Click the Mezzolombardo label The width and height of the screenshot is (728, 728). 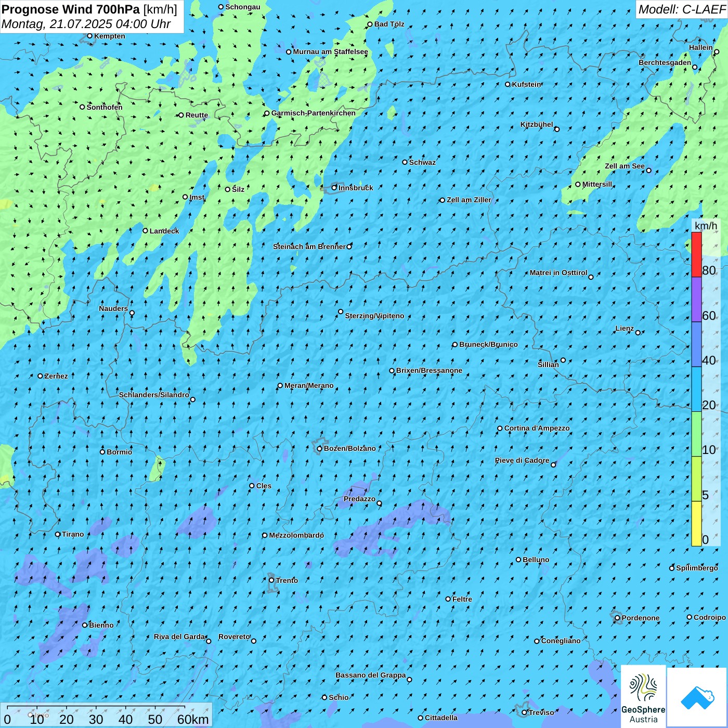point(296,535)
